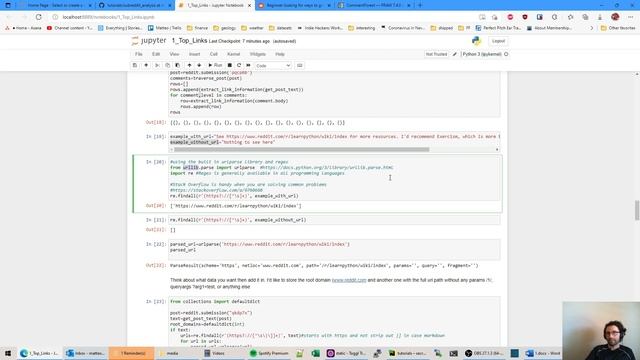Click the browser profile avatar
This screenshot has width=640, height=360.
point(615,17)
